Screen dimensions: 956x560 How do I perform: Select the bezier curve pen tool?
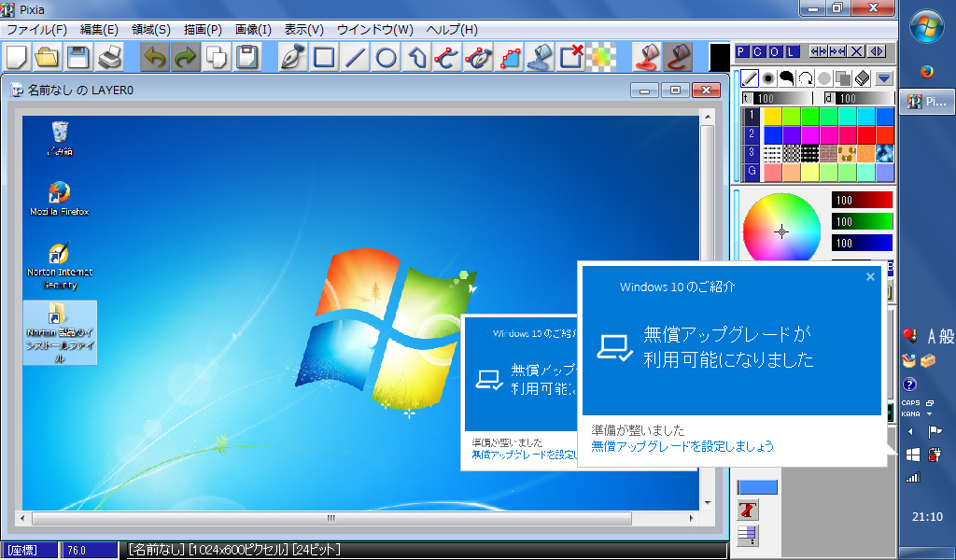click(x=478, y=57)
